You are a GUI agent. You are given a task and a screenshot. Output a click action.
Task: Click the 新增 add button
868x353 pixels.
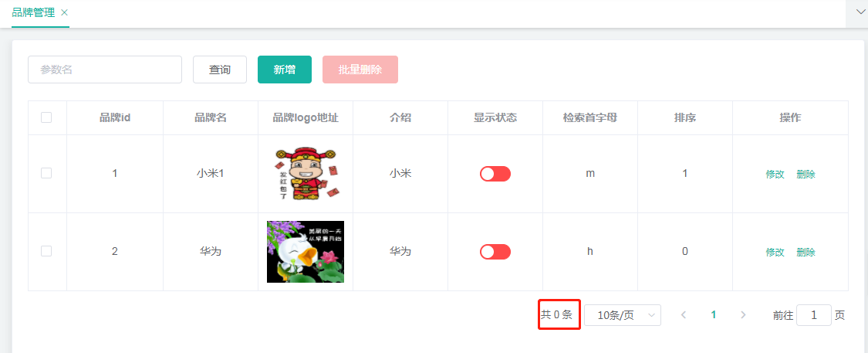[x=285, y=70]
